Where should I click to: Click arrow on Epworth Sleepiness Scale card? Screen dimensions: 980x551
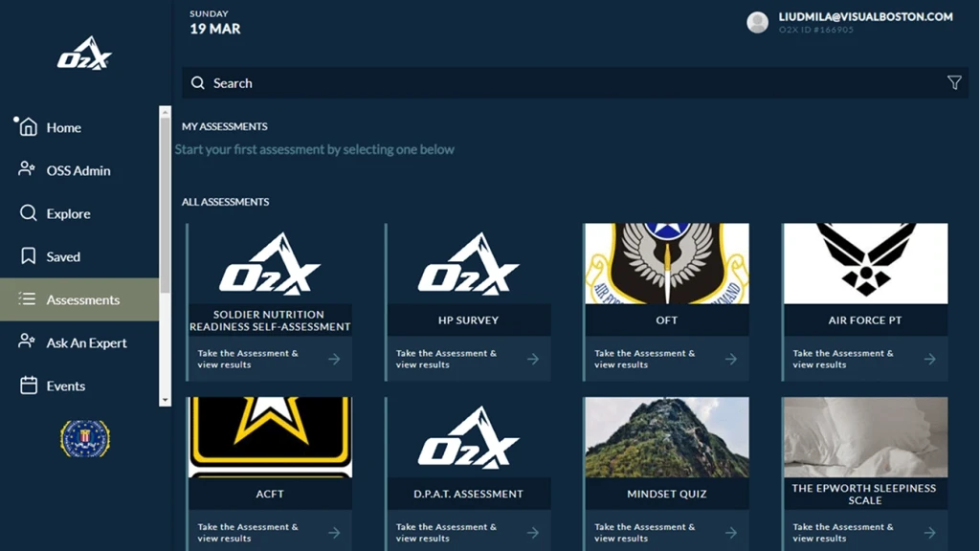click(930, 533)
